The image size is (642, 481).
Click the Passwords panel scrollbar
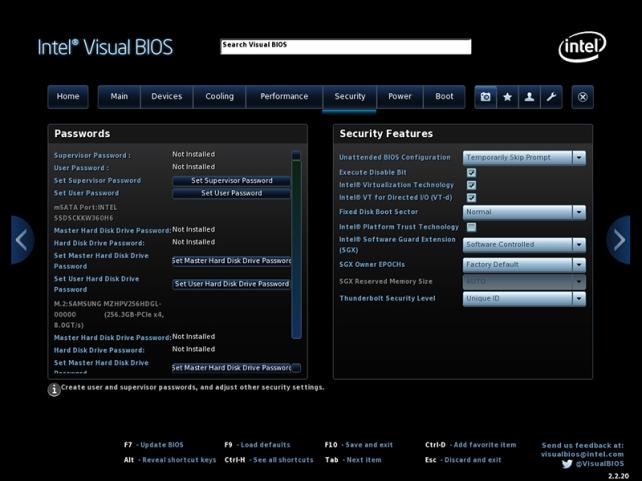click(x=296, y=250)
